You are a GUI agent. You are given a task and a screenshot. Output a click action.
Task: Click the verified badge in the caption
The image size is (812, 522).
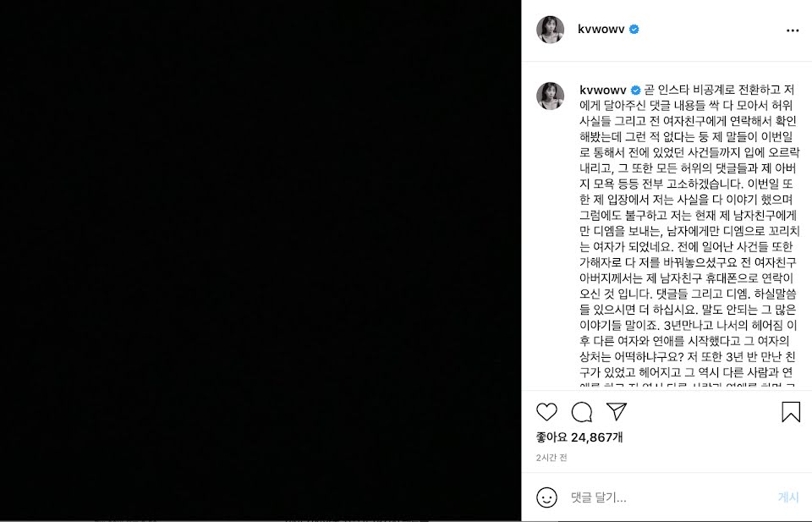(635, 91)
